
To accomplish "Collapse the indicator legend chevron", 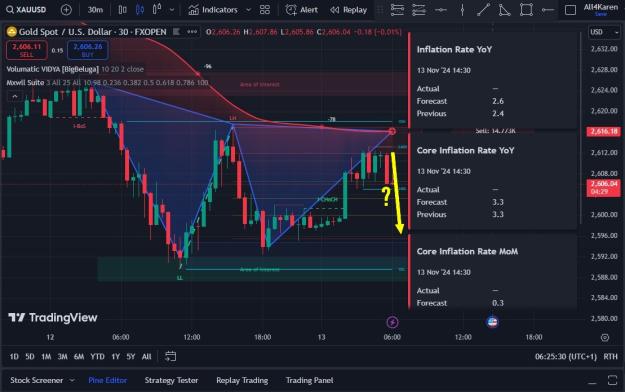I will [15, 96].
